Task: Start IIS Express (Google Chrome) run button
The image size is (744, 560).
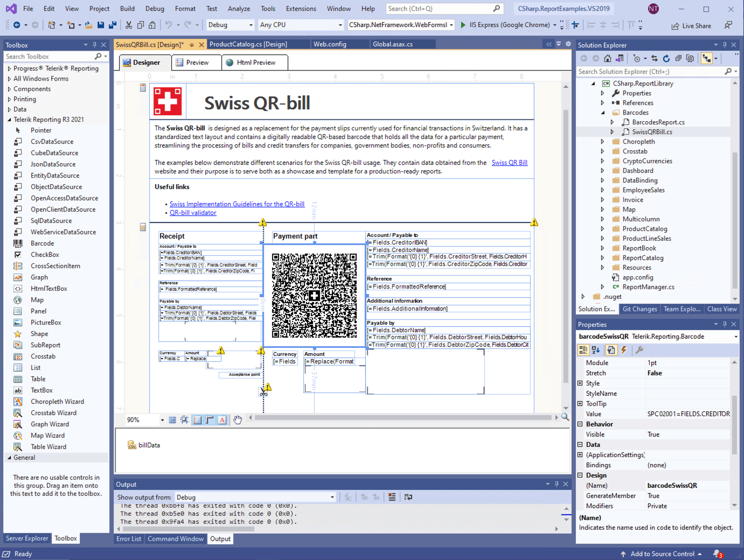Action: pyautogui.click(x=505, y=25)
